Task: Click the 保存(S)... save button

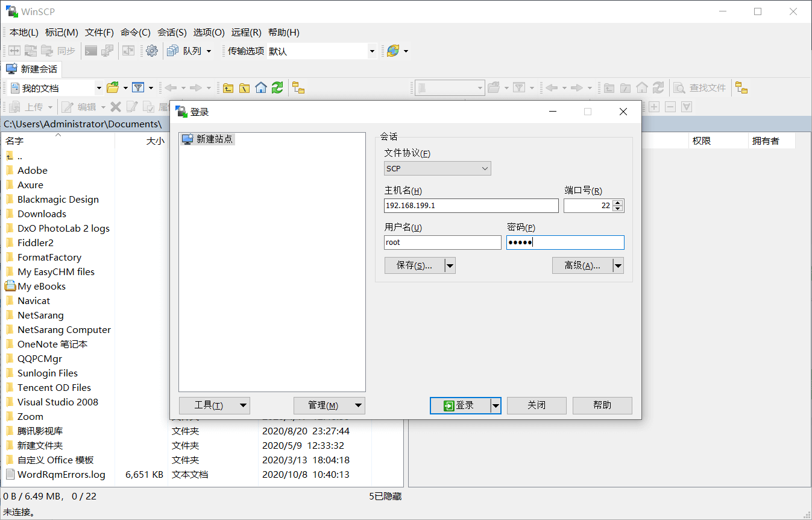Action: coord(414,265)
